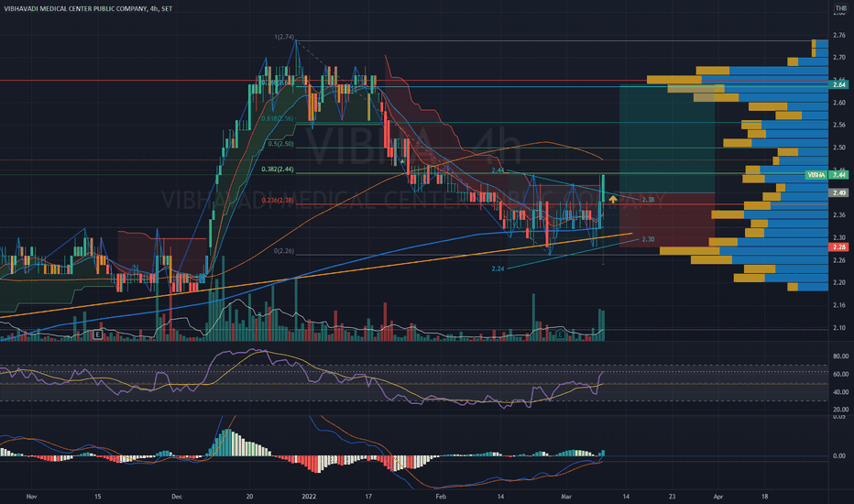Click the 2.56 price axis tick
This screenshot has height=504, width=854.
[838, 125]
